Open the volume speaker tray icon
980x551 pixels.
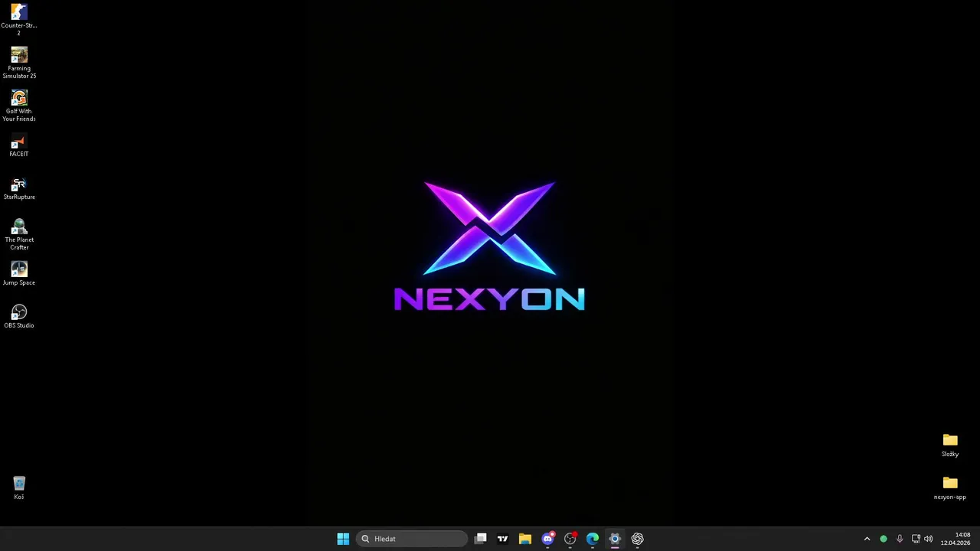[929, 539]
